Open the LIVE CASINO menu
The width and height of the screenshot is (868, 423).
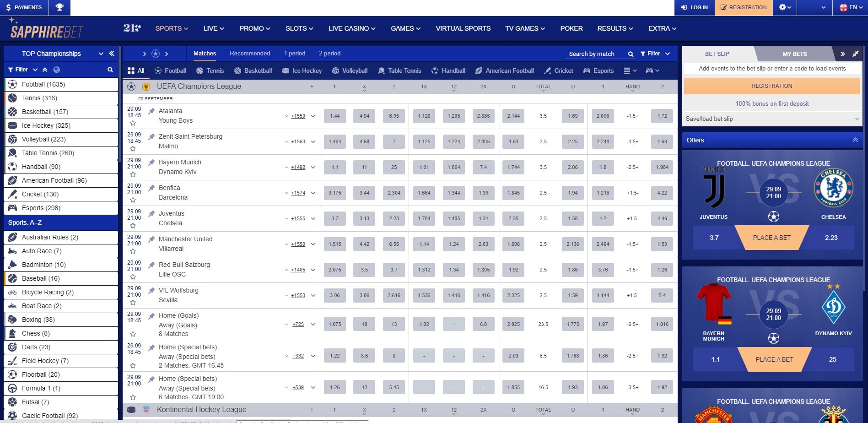point(352,28)
